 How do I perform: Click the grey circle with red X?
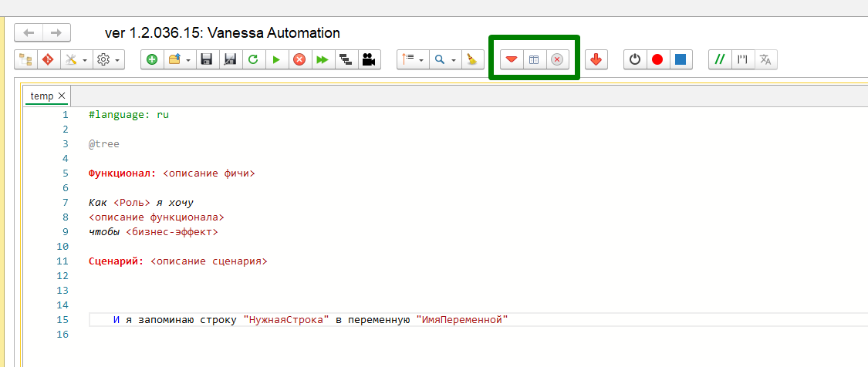coord(557,60)
